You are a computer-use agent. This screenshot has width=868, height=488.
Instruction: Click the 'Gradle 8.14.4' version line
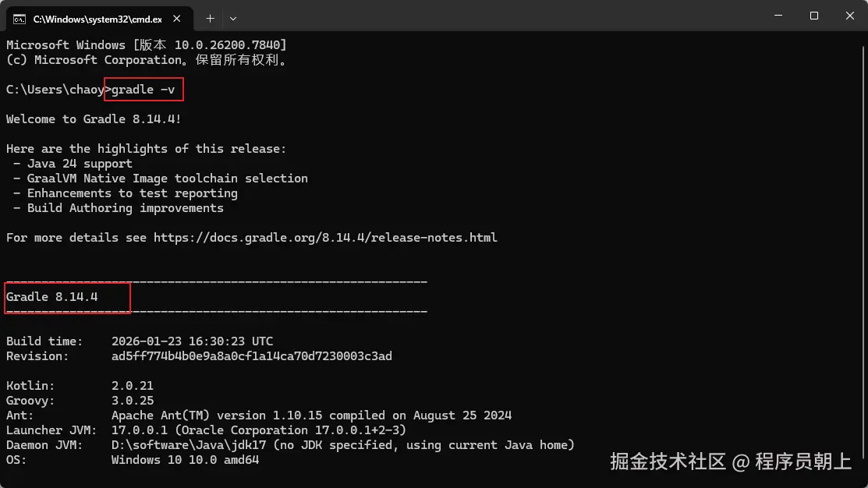pyautogui.click(x=52, y=297)
